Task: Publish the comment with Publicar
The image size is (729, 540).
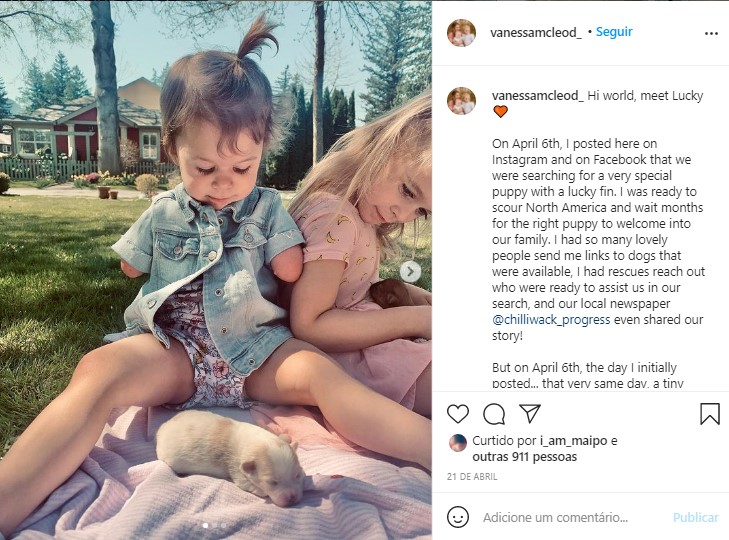Action: (696, 517)
